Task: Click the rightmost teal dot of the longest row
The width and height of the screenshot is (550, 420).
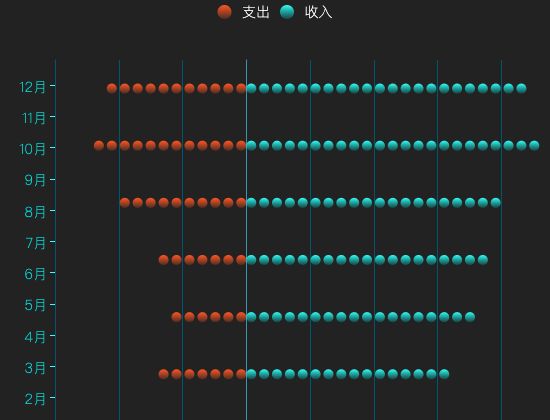Action: pyautogui.click(x=534, y=145)
